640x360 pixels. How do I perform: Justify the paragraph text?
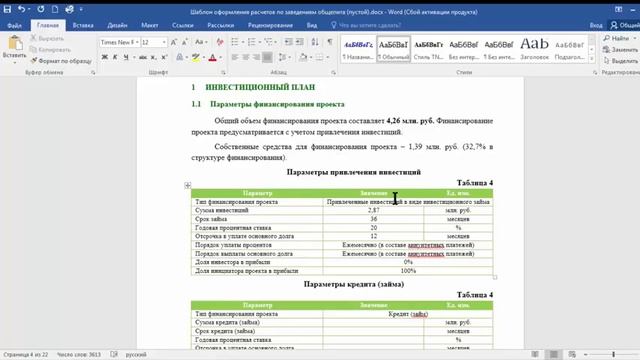coord(267,57)
